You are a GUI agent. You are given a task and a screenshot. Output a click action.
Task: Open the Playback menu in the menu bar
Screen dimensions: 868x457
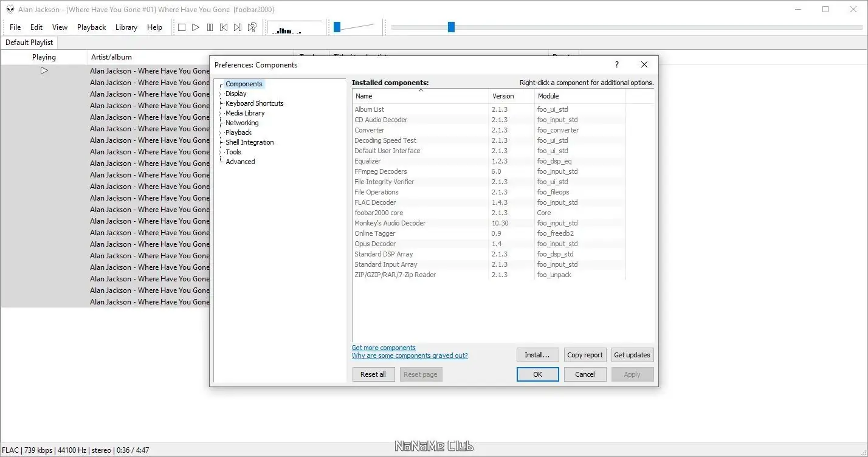(x=91, y=27)
